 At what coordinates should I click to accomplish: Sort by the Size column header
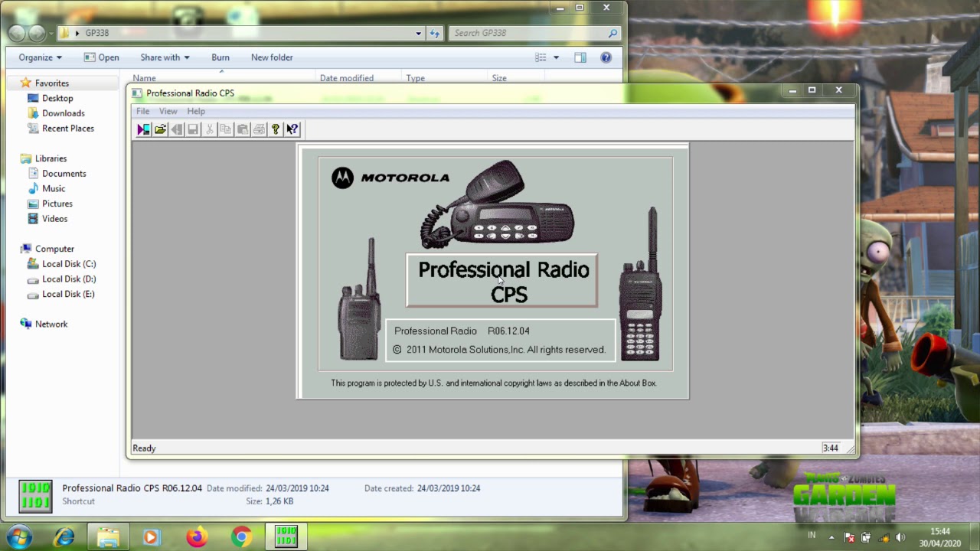click(x=499, y=78)
